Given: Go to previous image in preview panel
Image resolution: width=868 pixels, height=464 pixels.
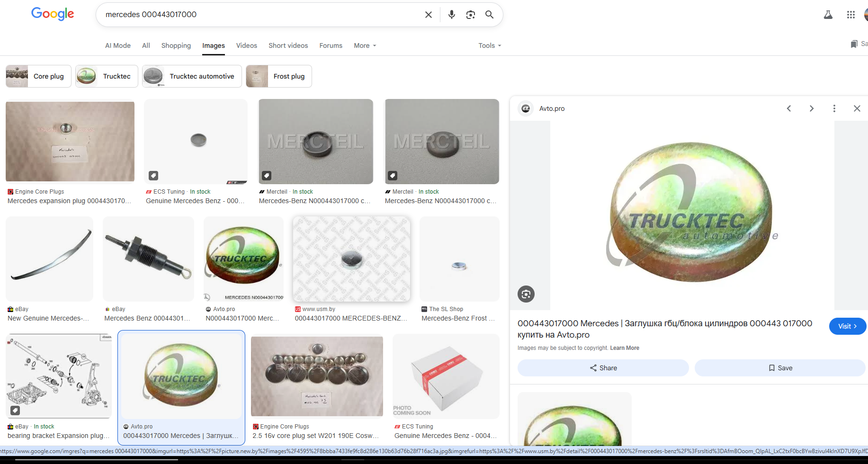Looking at the screenshot, I should (788, 108).
